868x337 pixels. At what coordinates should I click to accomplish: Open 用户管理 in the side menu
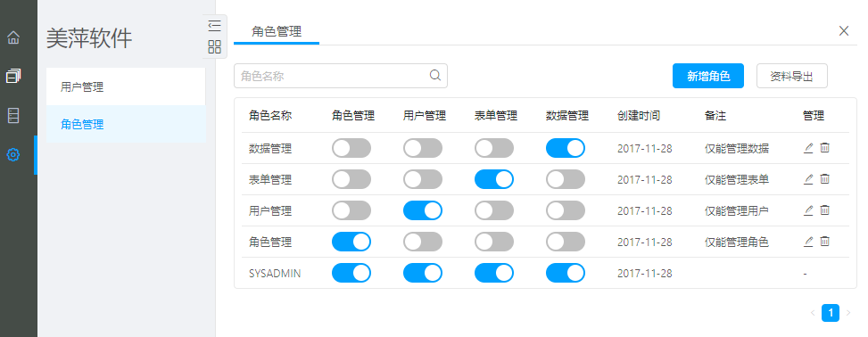126,86
